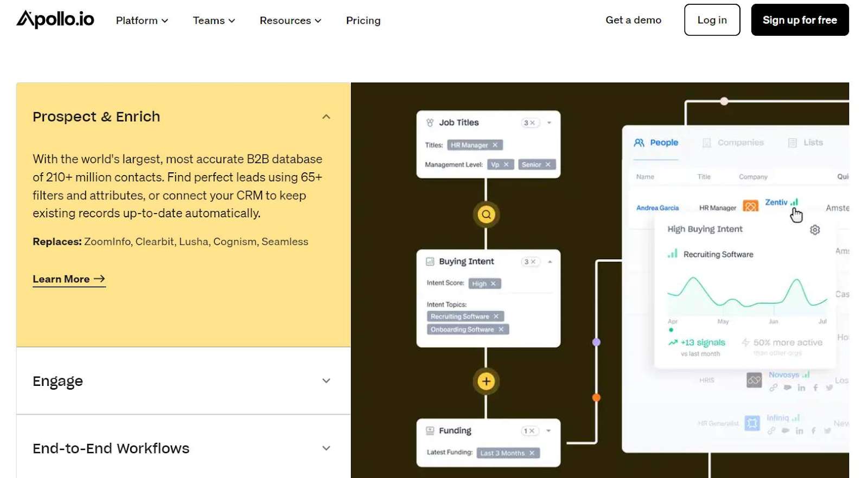
Task: Click the Zentiv orange company logo
Action: pos(750,206)
